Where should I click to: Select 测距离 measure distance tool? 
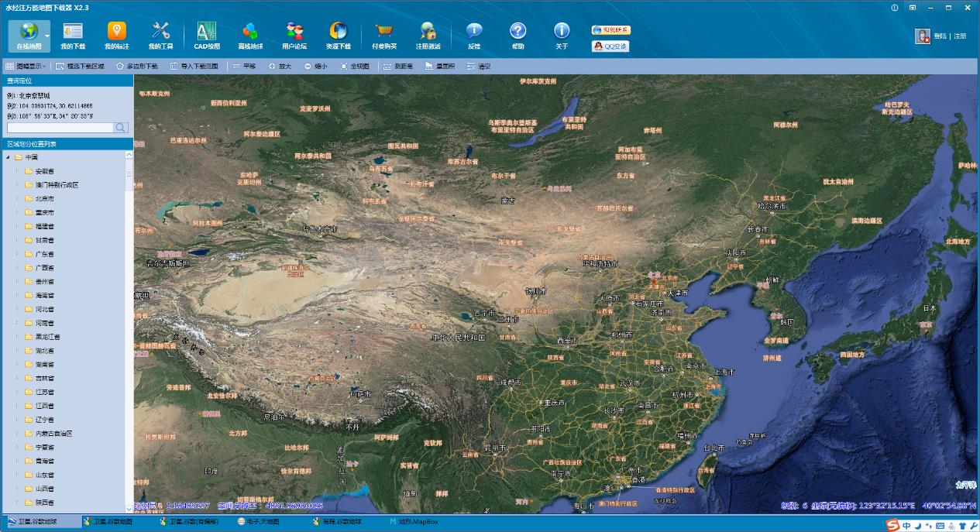coord(398,67)
